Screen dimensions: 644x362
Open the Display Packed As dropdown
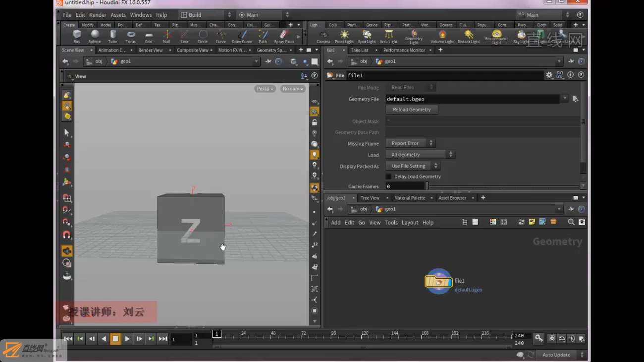(x=413, y=166)
